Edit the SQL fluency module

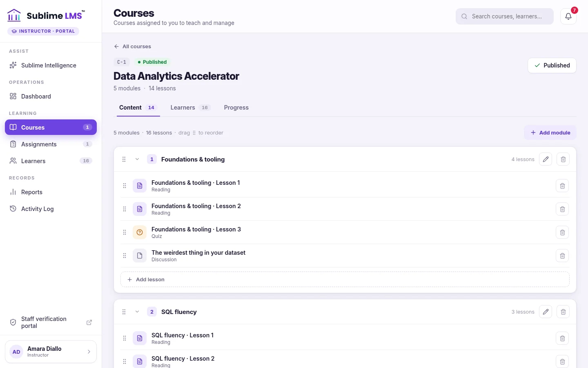coord(546,312)
